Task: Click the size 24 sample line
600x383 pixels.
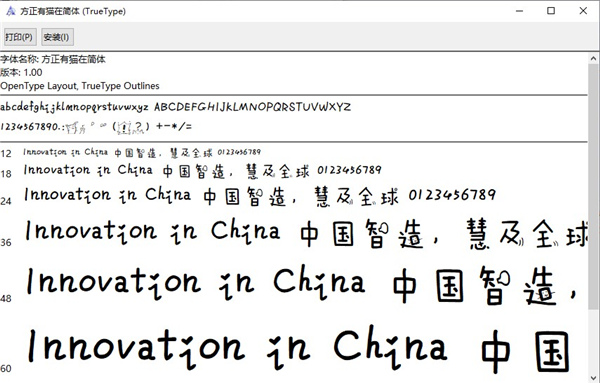Action: click(260, 196)
